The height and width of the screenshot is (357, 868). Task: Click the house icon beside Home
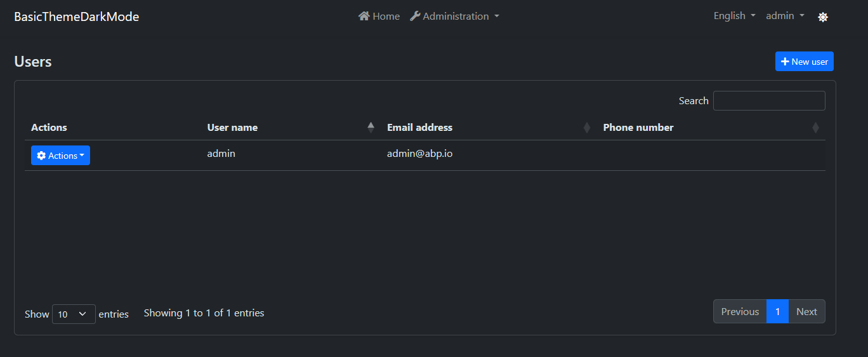coord(364,16)
